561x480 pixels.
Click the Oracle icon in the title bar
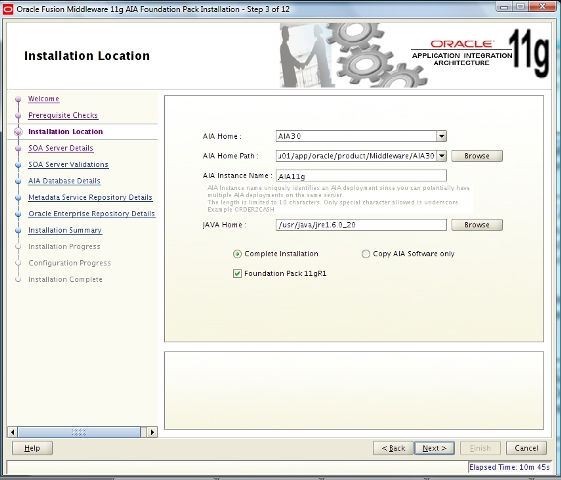8,9
